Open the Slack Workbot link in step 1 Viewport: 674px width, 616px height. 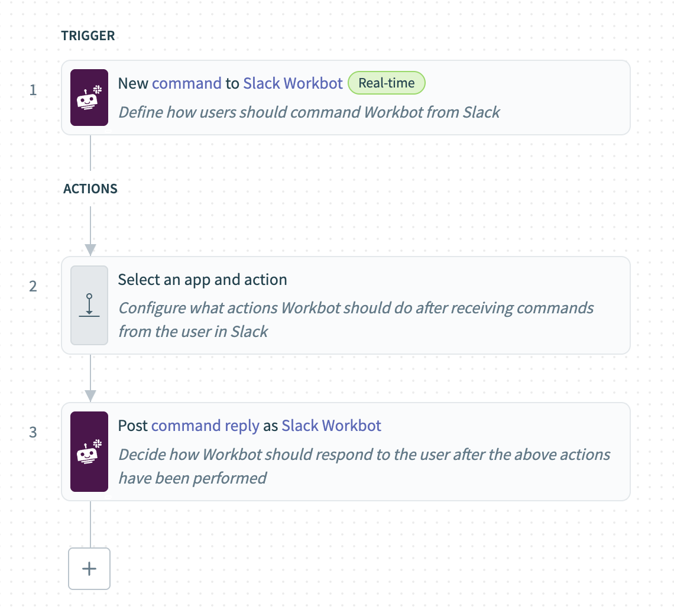[x=292, y=83]
